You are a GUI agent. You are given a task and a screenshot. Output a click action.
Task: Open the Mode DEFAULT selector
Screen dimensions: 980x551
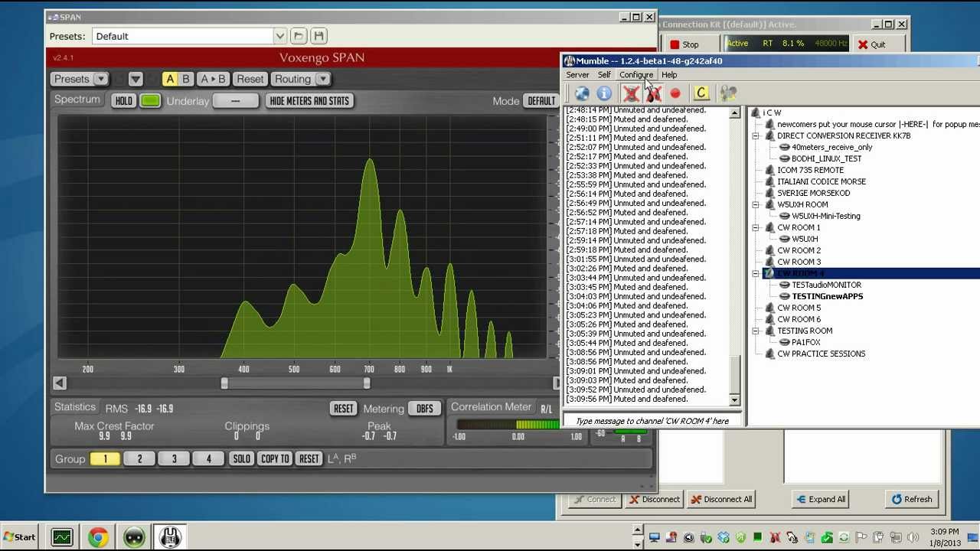point(541,101)
